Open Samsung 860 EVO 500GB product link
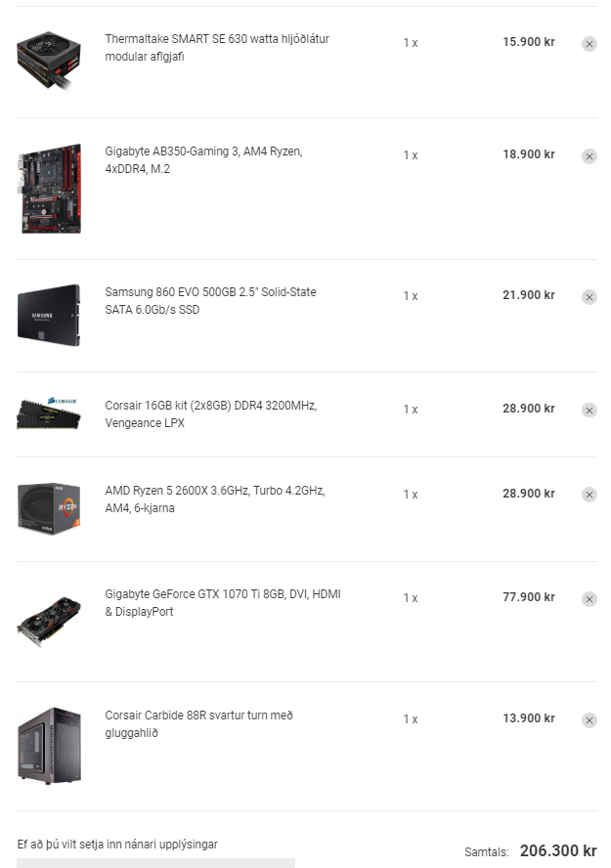This screenshot has width=611, height=868. (x=210, y=301)
